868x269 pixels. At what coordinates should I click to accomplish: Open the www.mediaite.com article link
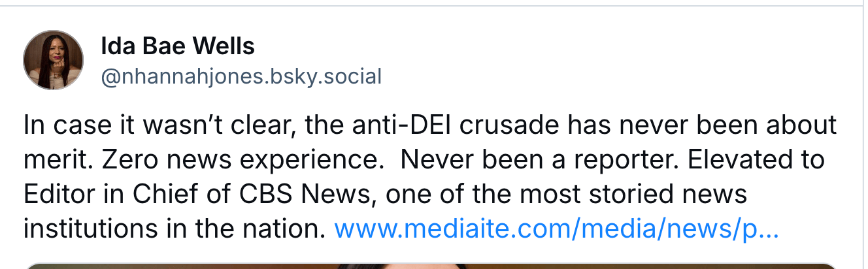pos(556,229)
